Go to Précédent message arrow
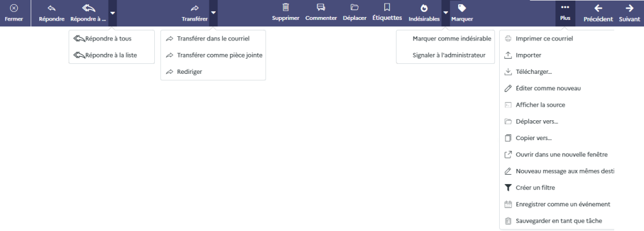644x231 pixels. [598, 8]
